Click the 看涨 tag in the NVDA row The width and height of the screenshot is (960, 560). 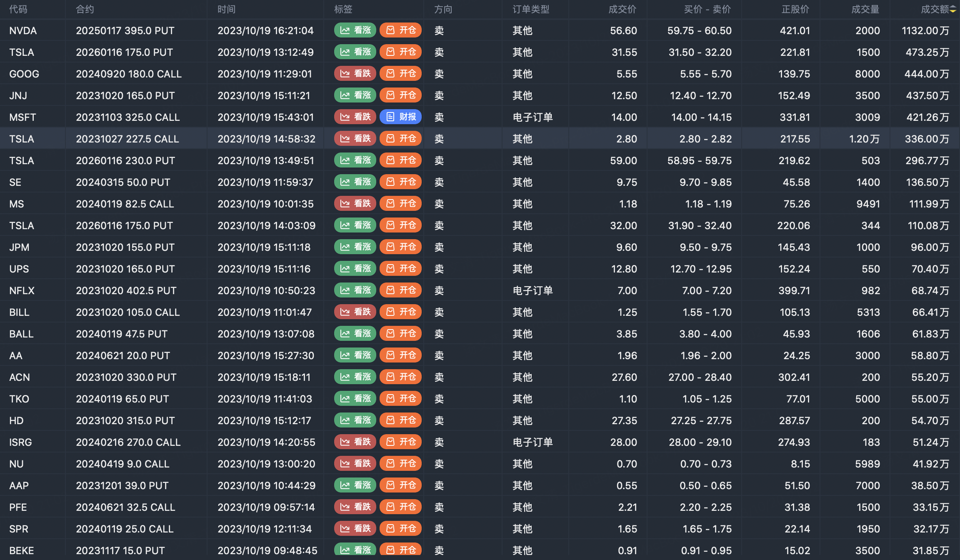point(355,30)
